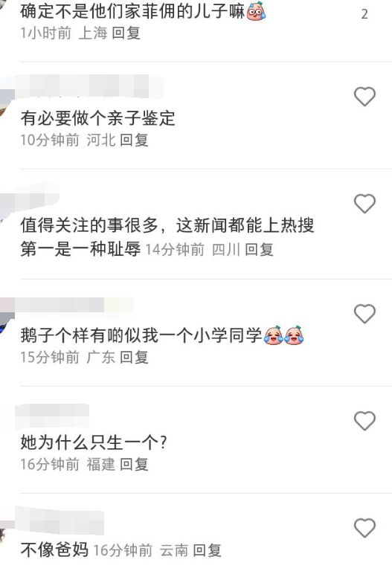Tap like count 2 on top comment
Screen dimensions: 392x574
pos(364,14)
